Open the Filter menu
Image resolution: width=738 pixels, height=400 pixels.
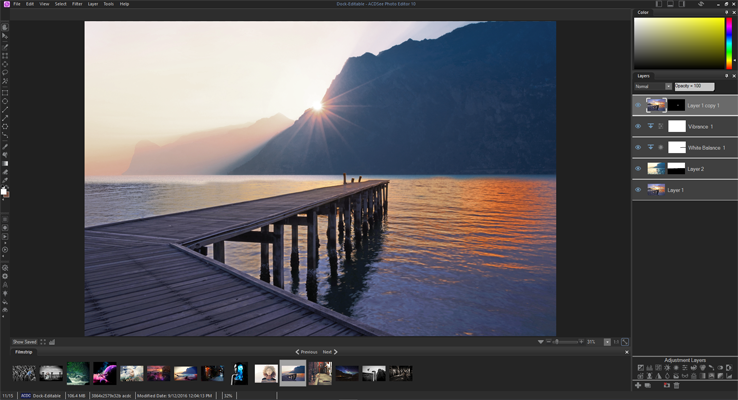click(x=77, y=4)
